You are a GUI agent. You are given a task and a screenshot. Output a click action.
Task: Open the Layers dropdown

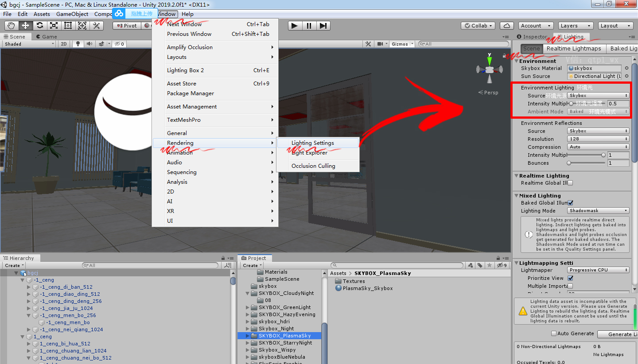click(x=575, y=26)
